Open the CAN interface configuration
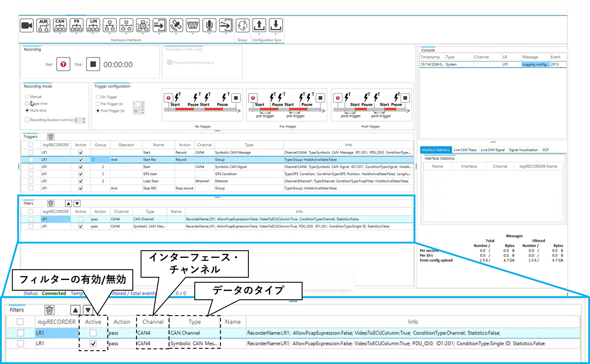 tap(60, 25)
